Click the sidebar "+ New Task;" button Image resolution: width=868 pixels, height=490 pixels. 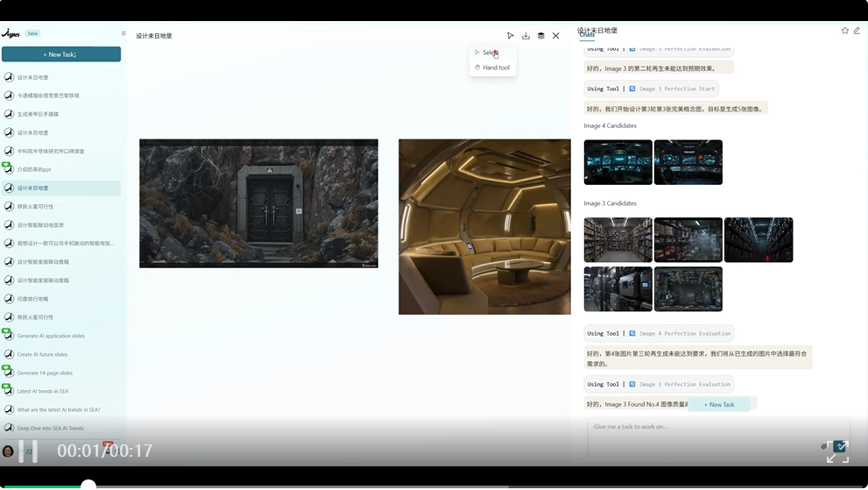(61, 54)
